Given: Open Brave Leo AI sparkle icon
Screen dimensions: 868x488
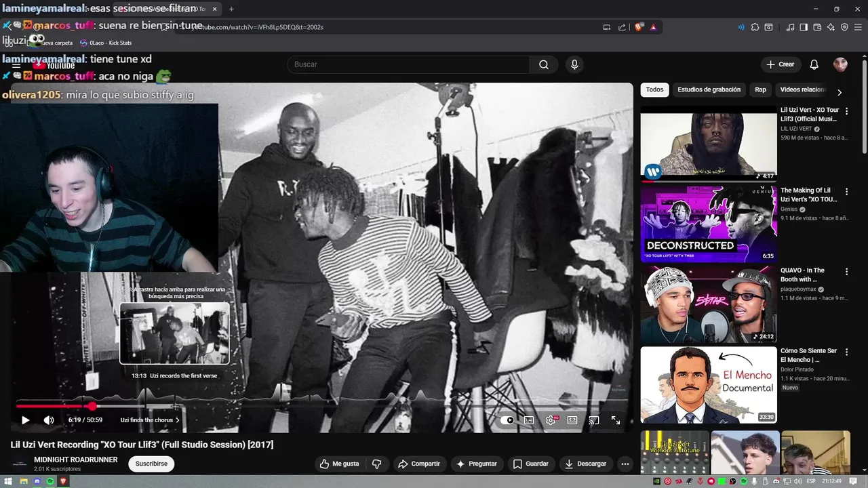Looking at the screenshot, I should (x=831, y=27).
